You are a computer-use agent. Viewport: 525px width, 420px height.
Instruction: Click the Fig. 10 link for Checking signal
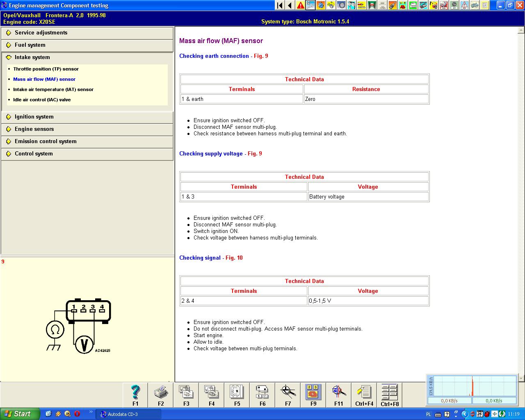[x=234, y=258]
